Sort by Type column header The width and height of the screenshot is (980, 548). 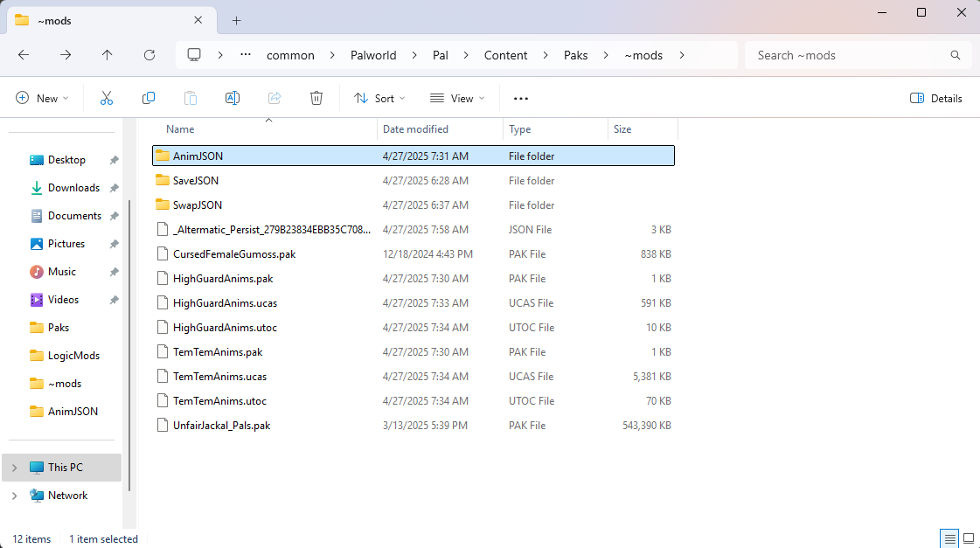tap(519, 129)
